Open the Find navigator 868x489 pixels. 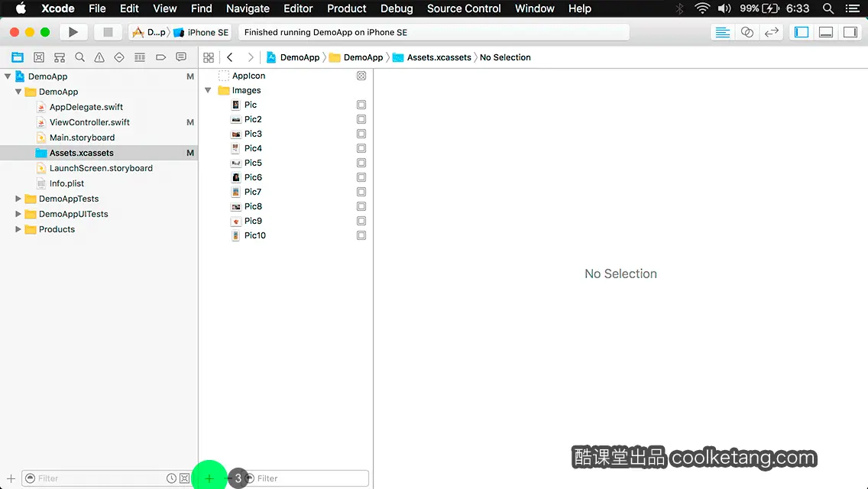tap(79, 57)
